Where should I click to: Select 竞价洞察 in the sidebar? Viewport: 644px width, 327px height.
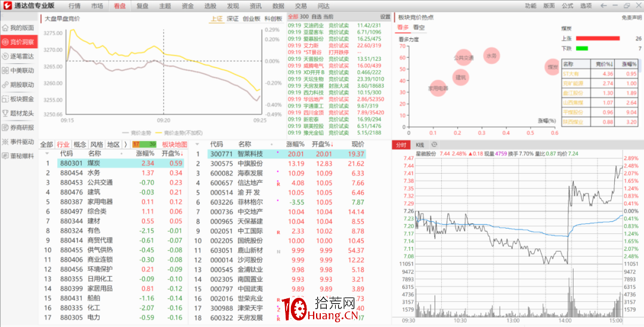(x=19, y=42)
